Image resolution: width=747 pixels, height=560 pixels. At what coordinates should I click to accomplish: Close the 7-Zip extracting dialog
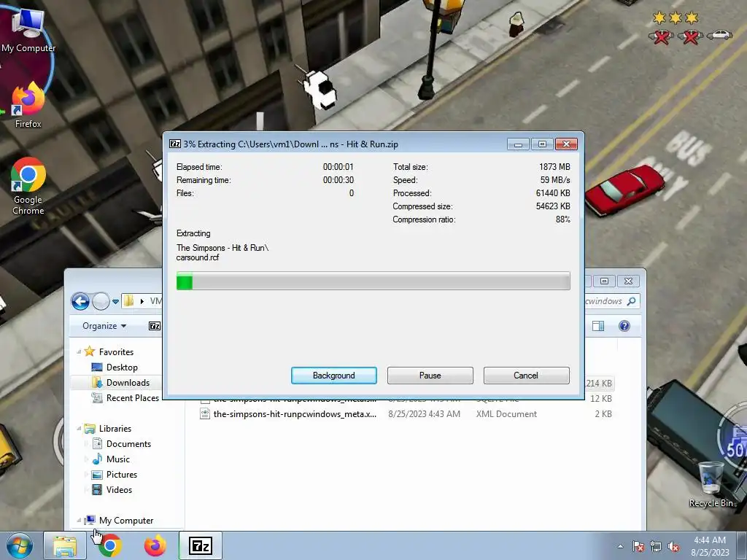(566, 144)
